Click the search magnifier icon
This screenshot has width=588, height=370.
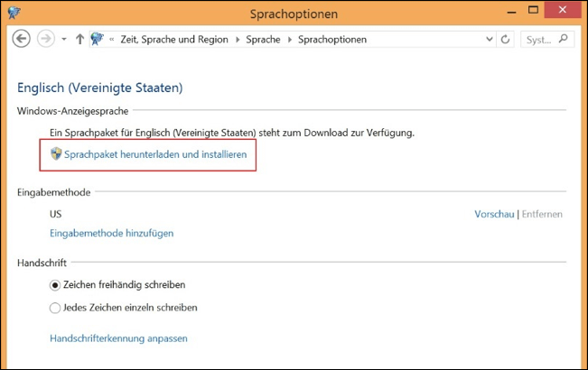(x=563, y=39)
